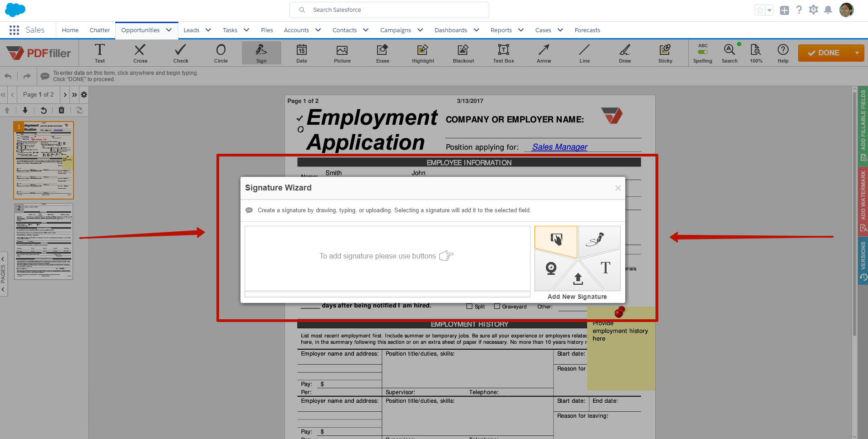
Task: Open the Salesforce App Launcher
Action: coord(14,30)
